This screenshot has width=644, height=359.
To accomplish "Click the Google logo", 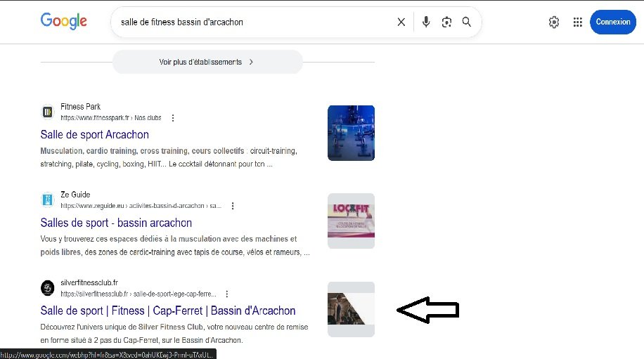I will click(x=64, y=21).
